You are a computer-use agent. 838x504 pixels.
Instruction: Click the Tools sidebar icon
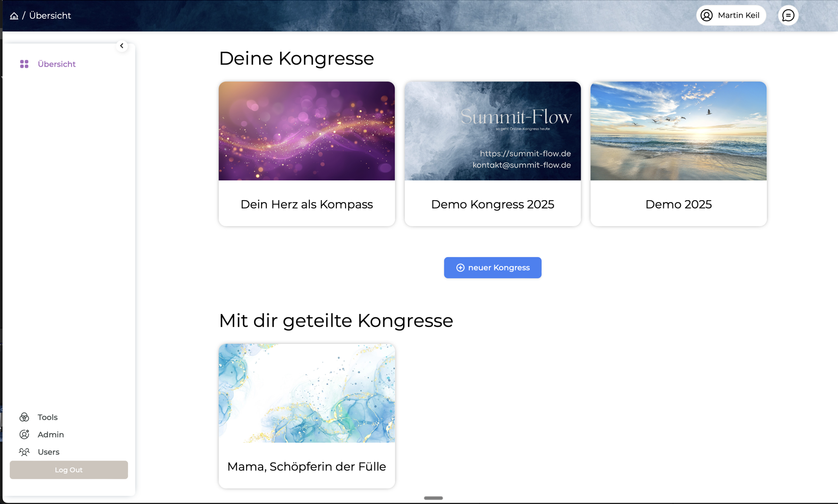pyautogui.click(x=24, y=417)
